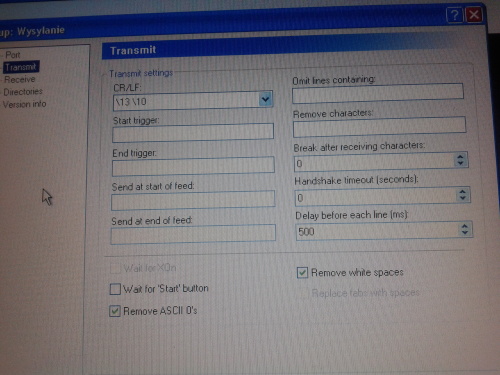Increase Delay before each line value
500x375 pixels.
coord(465,226)
